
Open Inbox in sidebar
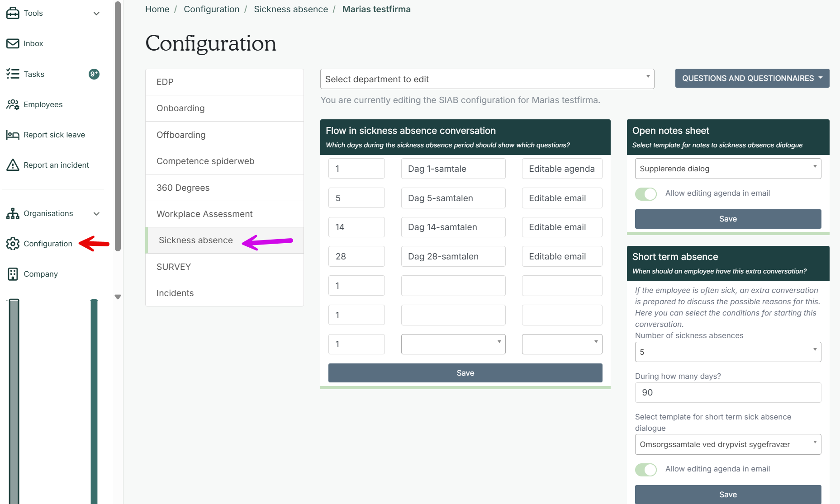pyautogui.click(x=33, y=43)
